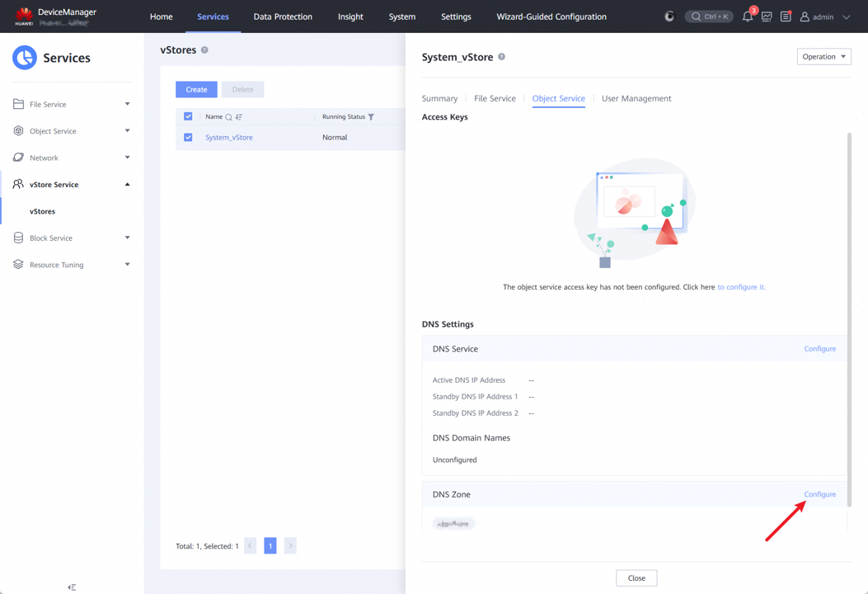Uncheck the System_vStore row checkbox
The image size is (868, 594).
188,137
